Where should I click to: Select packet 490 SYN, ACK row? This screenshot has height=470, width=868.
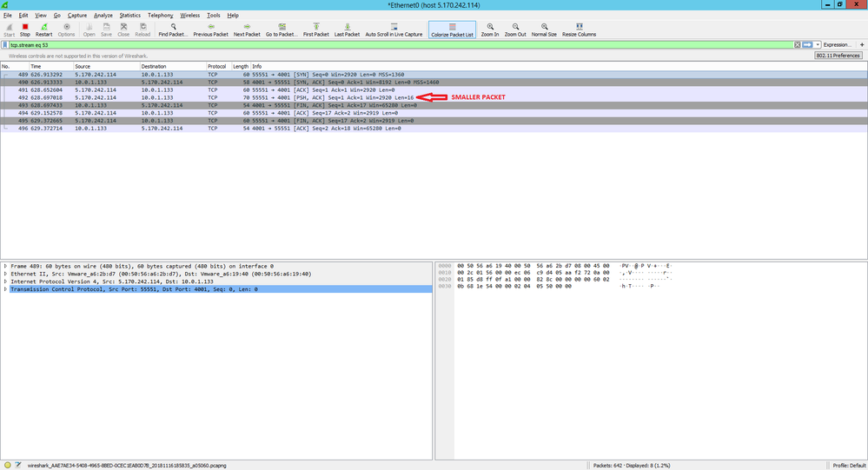[x=434, y=82]
